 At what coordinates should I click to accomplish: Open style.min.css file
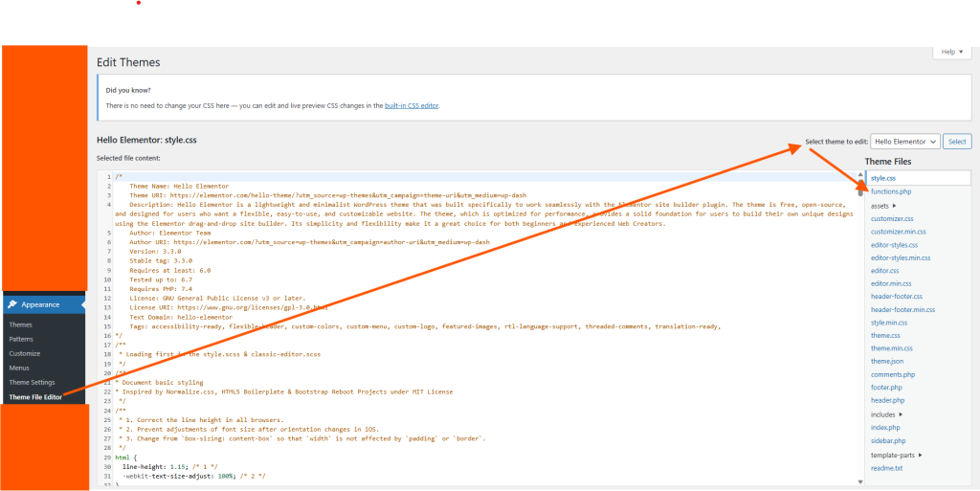889,323
